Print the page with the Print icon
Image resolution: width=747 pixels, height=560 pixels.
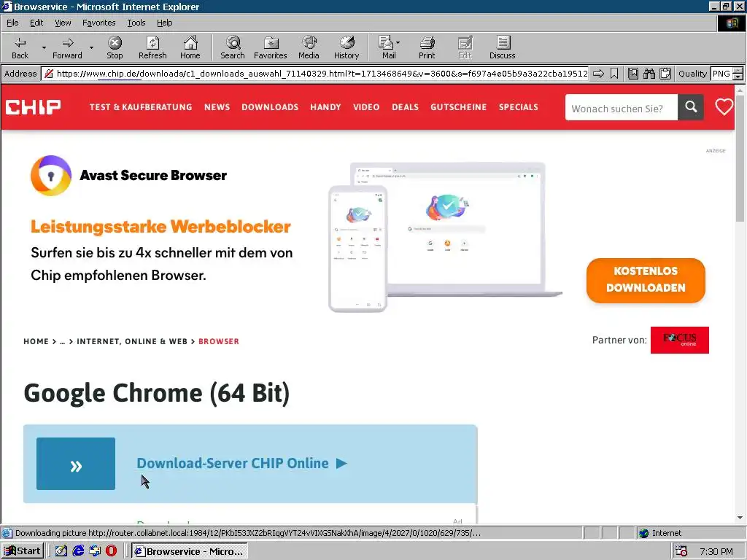(x=427, y=47)
